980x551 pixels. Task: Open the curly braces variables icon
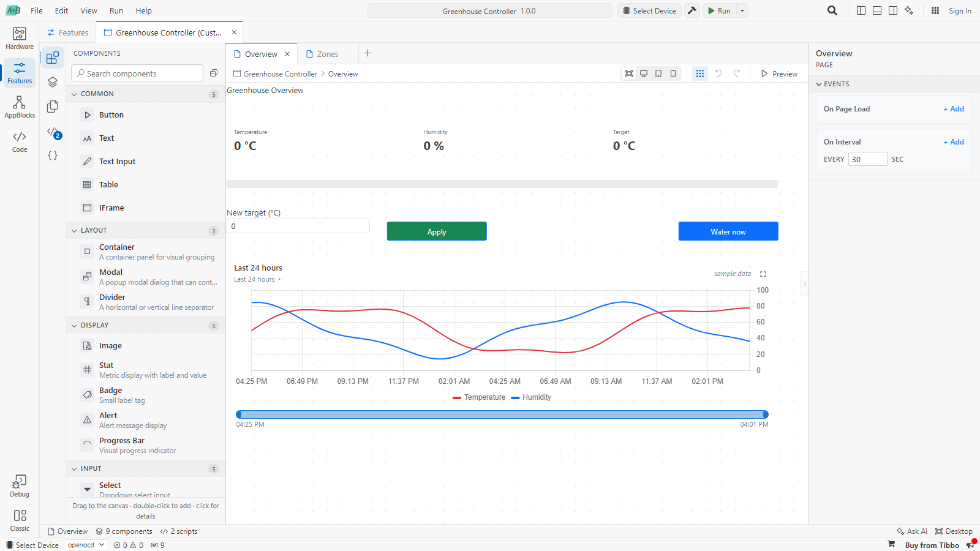click(53, 156)
